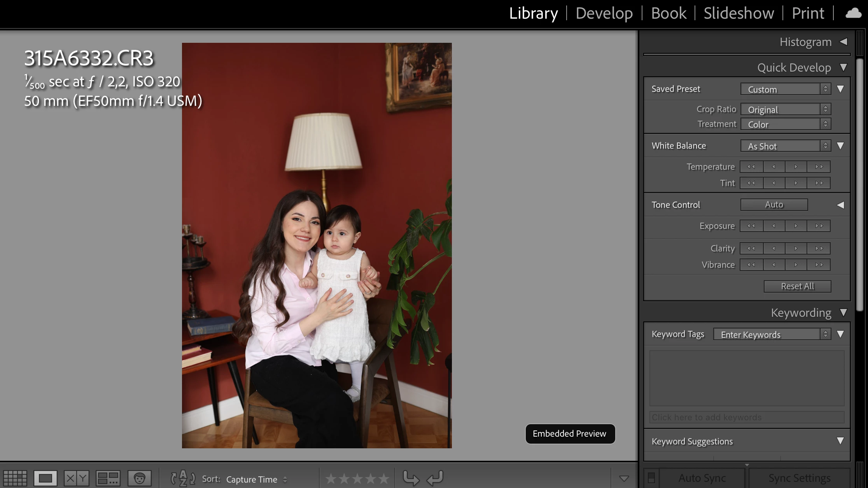
Task: Click the add keywords input field
Action: [747, 417]
